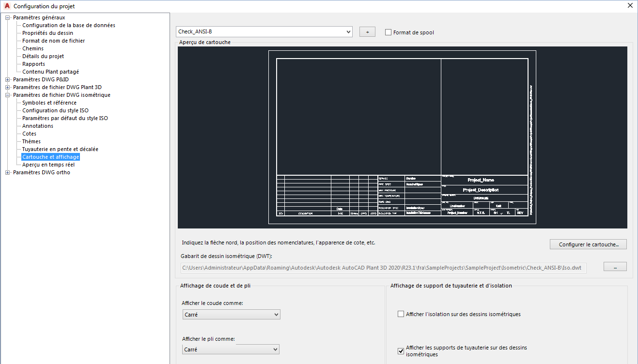Collapse the Paramètres généraux tree node
This screenshot has height=364, width=638.
click(8, 18)
